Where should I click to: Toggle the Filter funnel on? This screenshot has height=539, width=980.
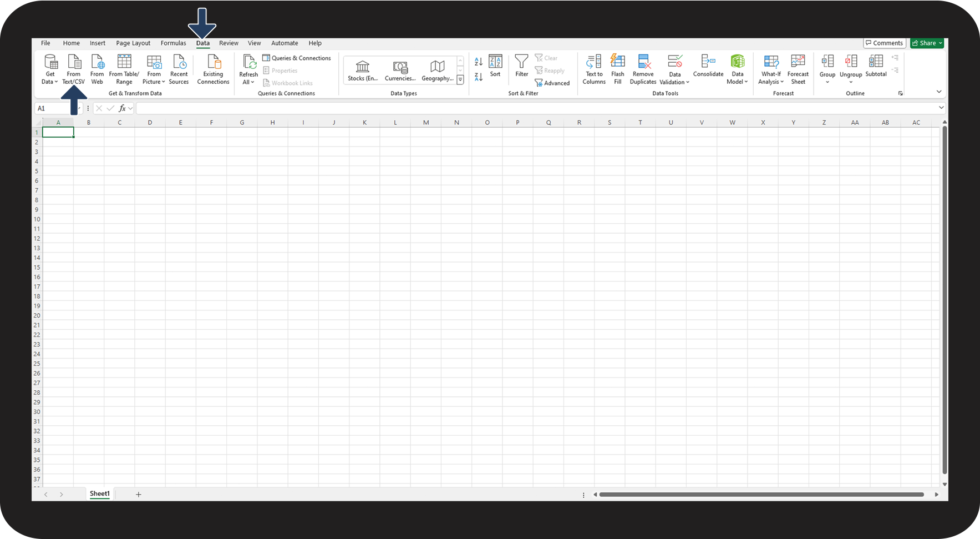coord(521,62)
